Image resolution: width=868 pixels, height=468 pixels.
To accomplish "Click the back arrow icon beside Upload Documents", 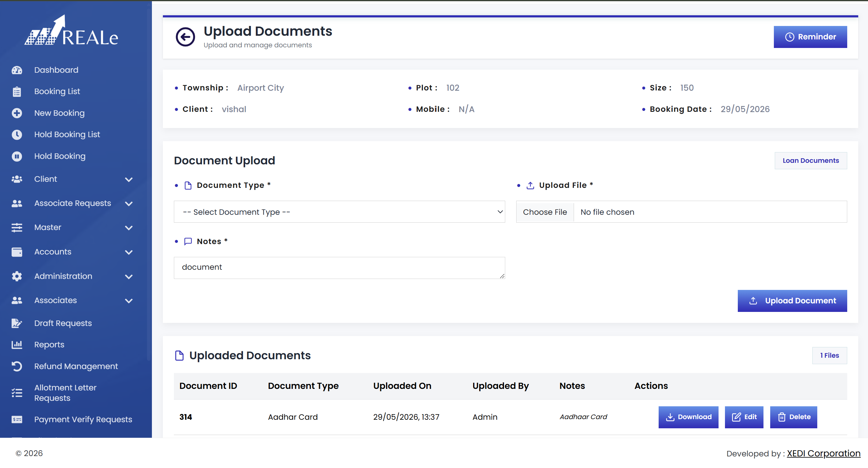I will point(185,37).
